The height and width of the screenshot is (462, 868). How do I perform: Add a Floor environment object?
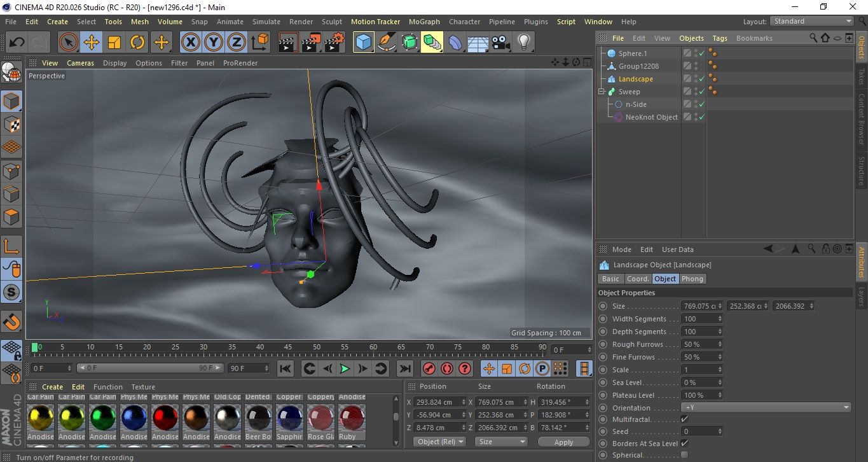point(478,43)
